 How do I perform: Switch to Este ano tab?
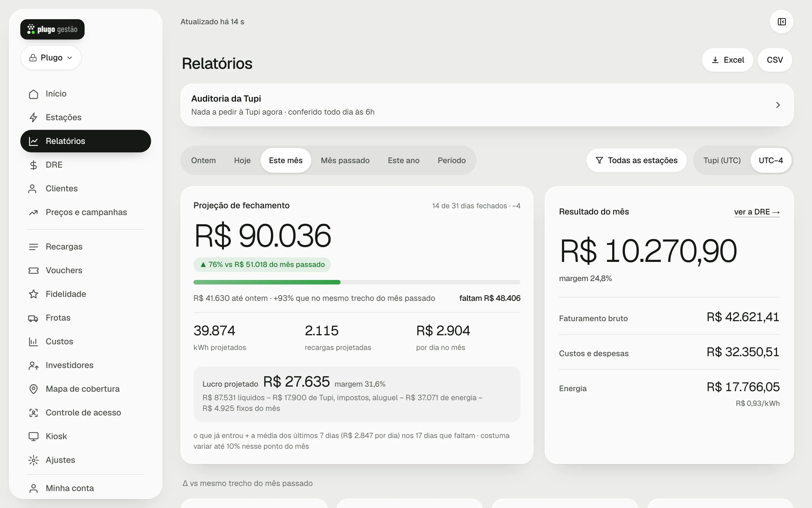tap(403, 161)
